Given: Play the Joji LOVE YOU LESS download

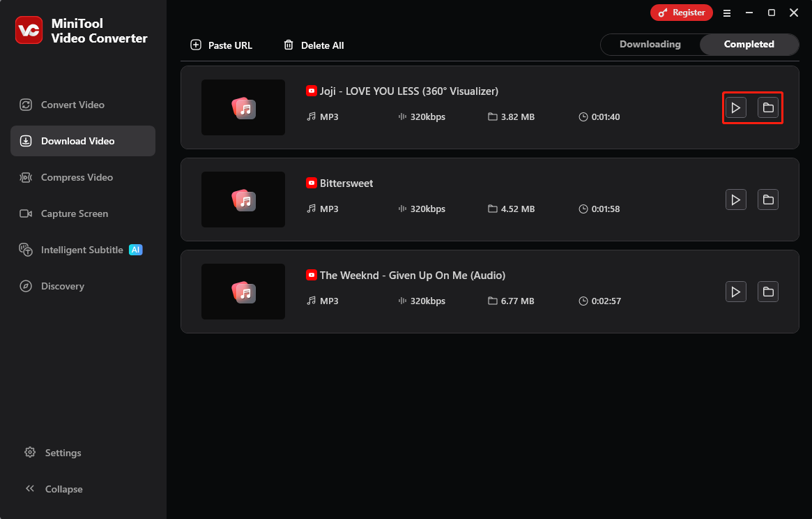Looking at the screenshot, I should (736, 107).
